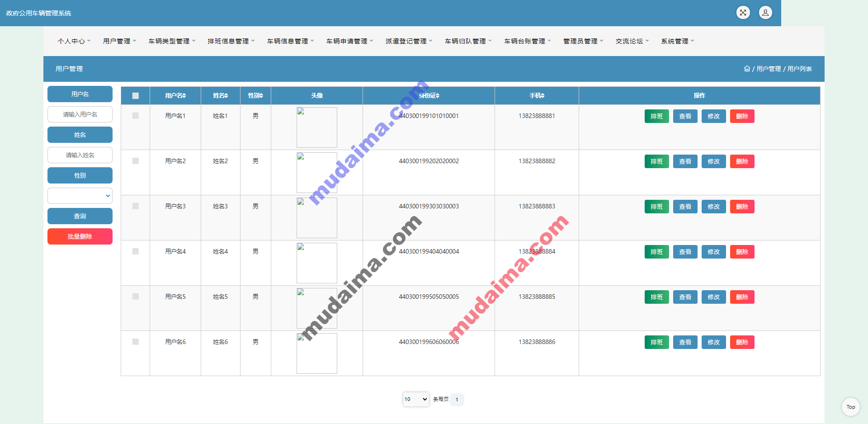Image resolution: width=868 pixels, height=424 pixels.
Task: Click 删除 button for 用户名4
Action: [x=742, y=252]
